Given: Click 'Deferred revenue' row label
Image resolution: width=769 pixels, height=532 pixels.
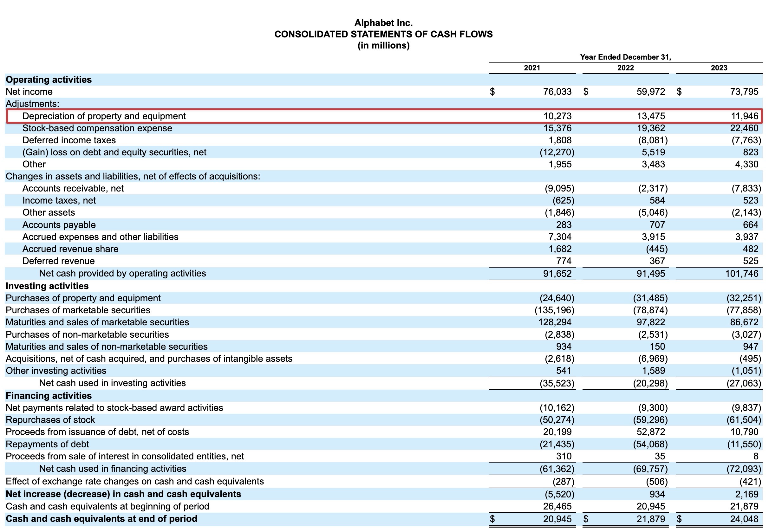Looking at the screenshot, I should click(58, 261).
